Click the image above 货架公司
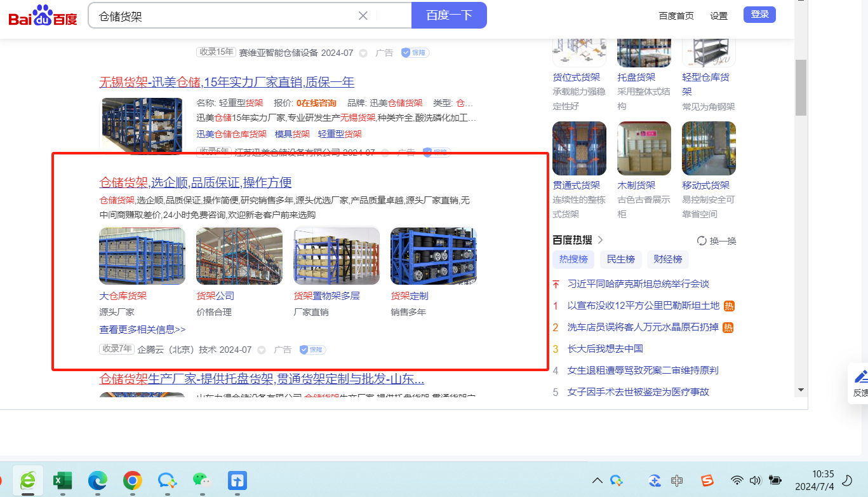This screenshot has width=868, height=497. [x=239, y=256]
